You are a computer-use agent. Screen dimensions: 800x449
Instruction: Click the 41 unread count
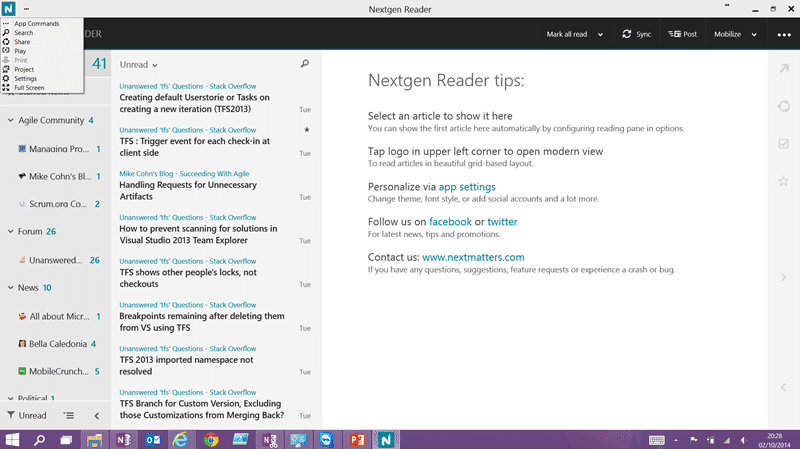click(99, 64)
